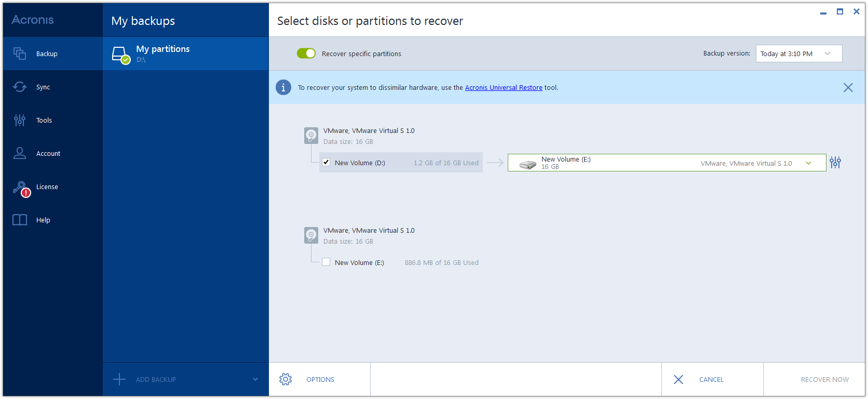Expand the Add Backup dropdown arrow
The height and width of the screenshot is (399, 868).
pos(255,379)
